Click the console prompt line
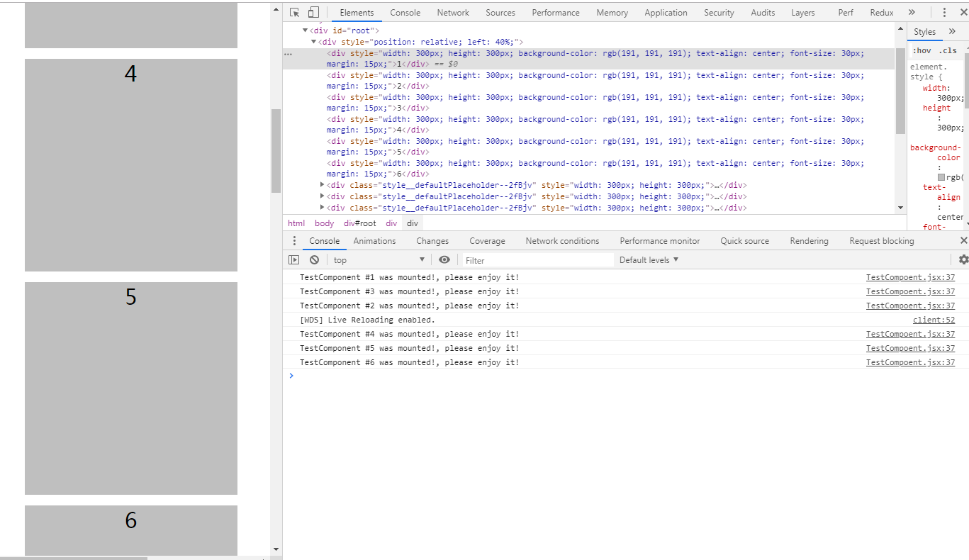This screenshot has width=969, height=560. 626,376
